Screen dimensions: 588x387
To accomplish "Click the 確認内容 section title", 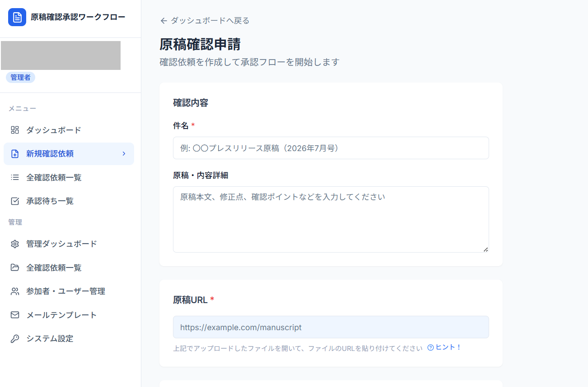I will point(191,103).
